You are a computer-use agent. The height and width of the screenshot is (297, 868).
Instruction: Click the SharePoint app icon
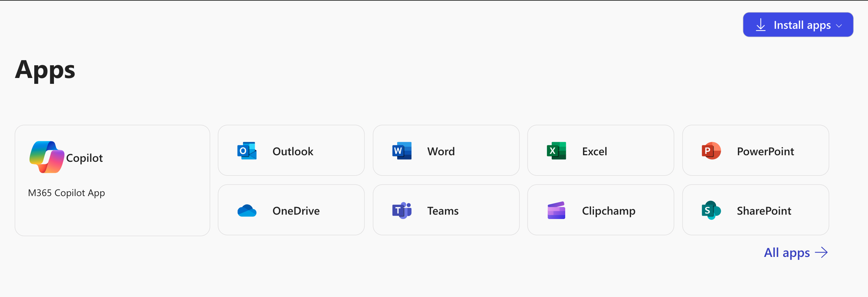(x=711, y=210)
